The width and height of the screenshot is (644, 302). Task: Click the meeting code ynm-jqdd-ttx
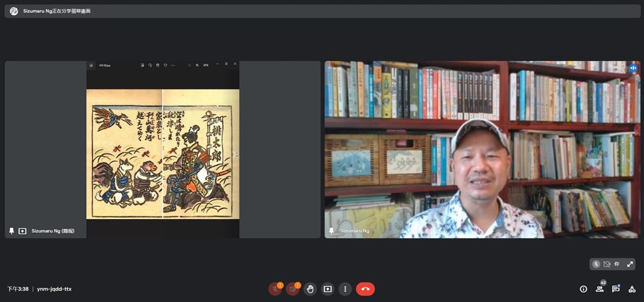tap(54, 289)
